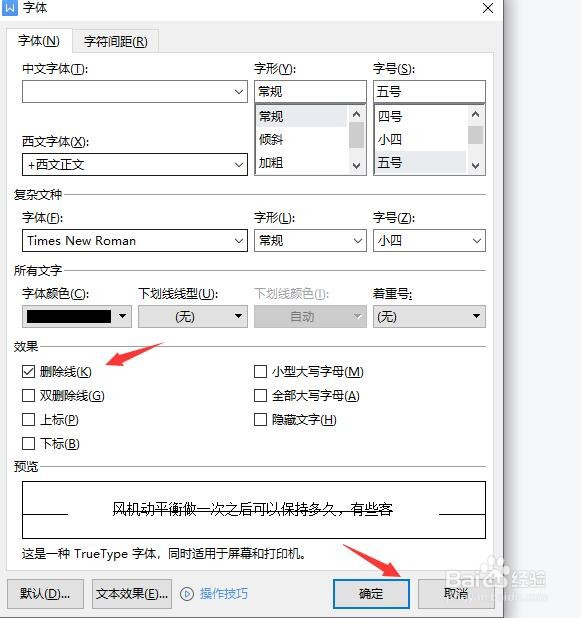This screenshot has width=581, height=618.
Task: Close the 字体 dialog with the X button
Action: 488,8
